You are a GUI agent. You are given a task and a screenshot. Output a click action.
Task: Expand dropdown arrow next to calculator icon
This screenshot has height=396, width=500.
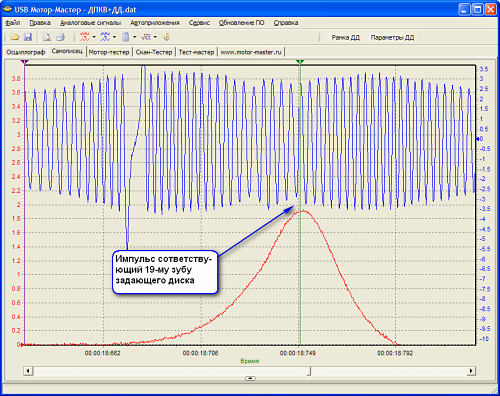click(135, 37)
